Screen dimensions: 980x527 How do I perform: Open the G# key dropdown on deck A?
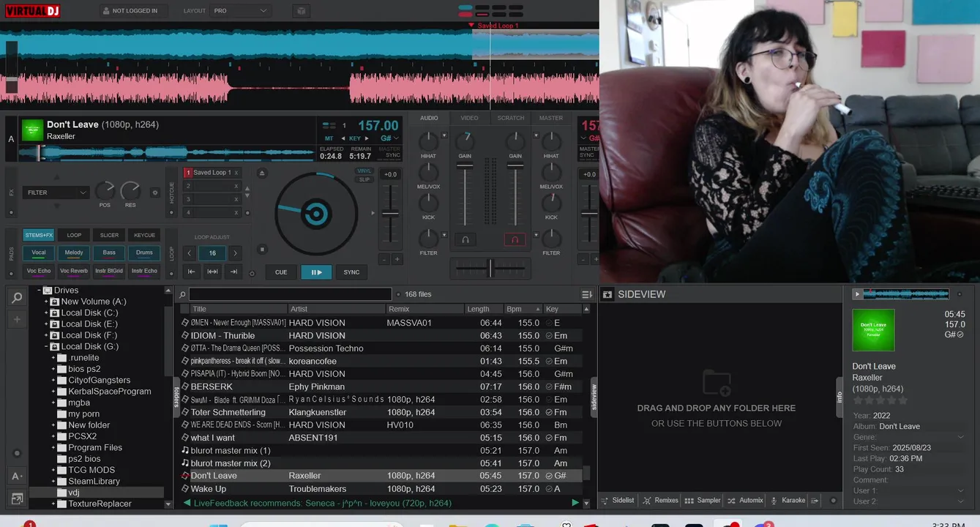(x=390, y=138)
